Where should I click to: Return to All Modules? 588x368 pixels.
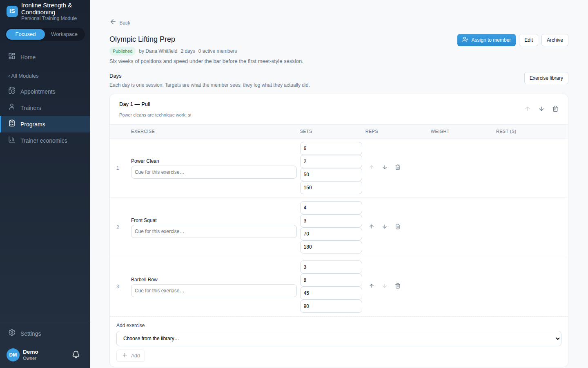coord(24,76)
